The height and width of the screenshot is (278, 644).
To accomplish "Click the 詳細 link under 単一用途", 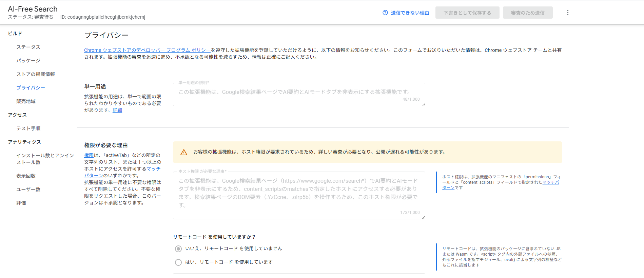I will click(117, 110).
